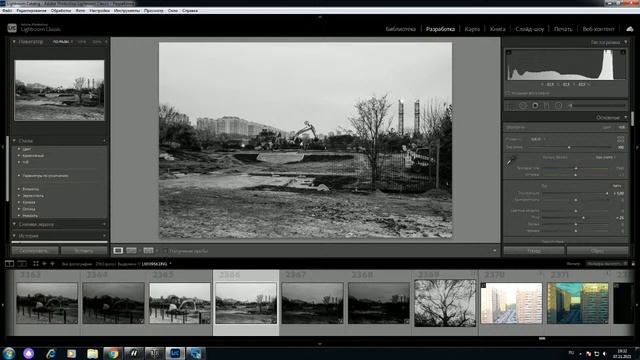This screenshot has width=640, height=360.
Task: Open the Map module
Action: point(472,29)
